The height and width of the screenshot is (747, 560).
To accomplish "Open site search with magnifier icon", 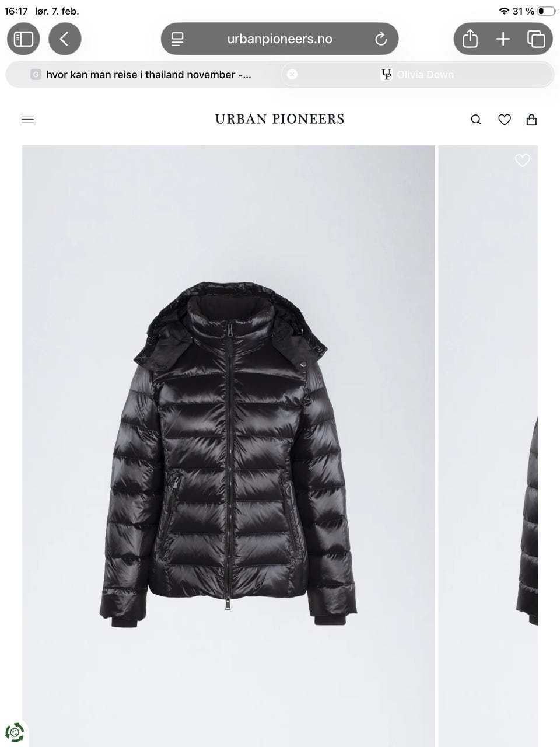I will pos(476,120).
